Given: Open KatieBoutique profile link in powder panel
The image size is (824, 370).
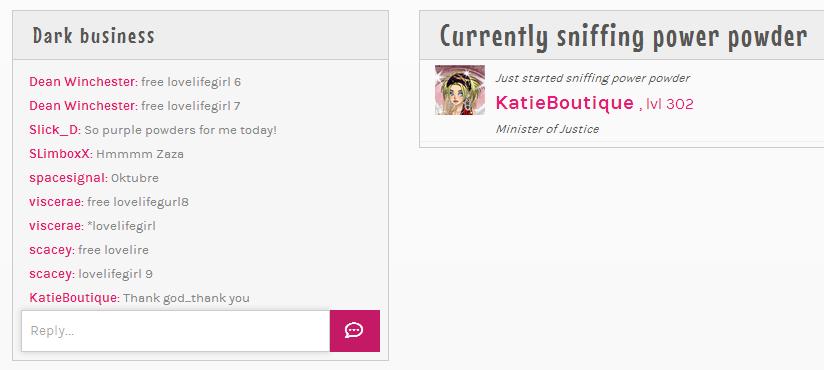Looking at the screenshot, I should [x=565, y=103].
